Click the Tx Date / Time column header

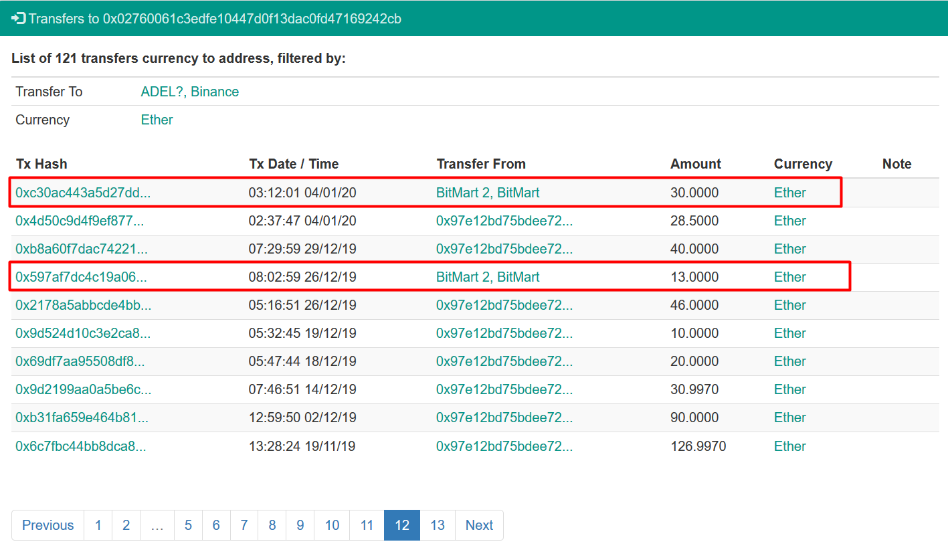click(294, 164)
